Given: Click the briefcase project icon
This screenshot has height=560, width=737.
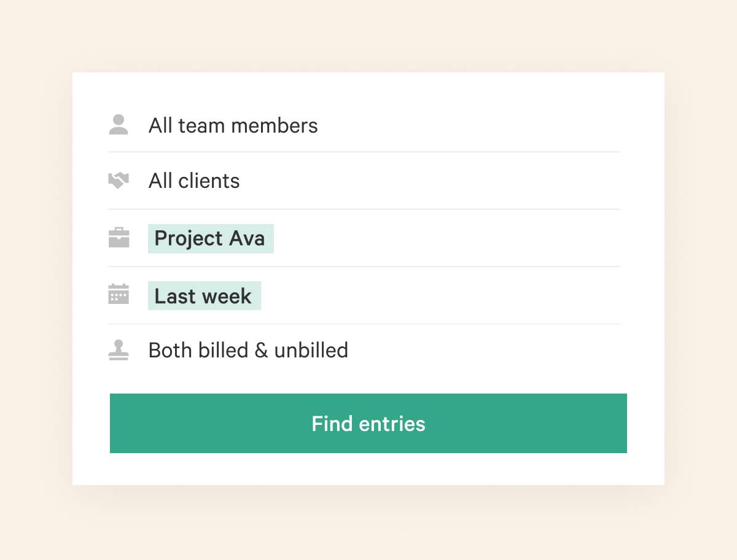Looking at the screenshot, I should pos(119,238).
